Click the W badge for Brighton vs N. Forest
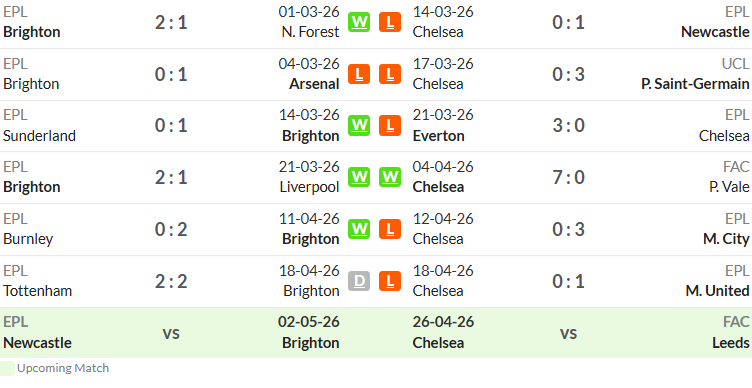 [x=359, y=22]
